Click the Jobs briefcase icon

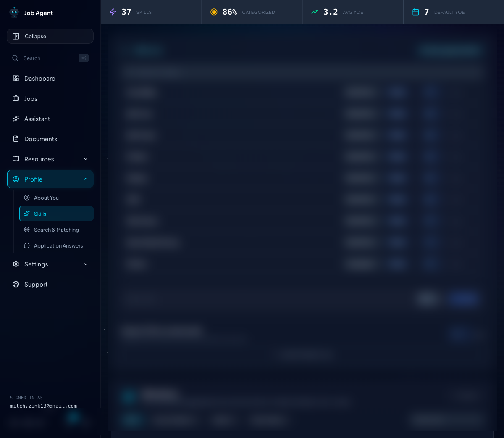16,98
